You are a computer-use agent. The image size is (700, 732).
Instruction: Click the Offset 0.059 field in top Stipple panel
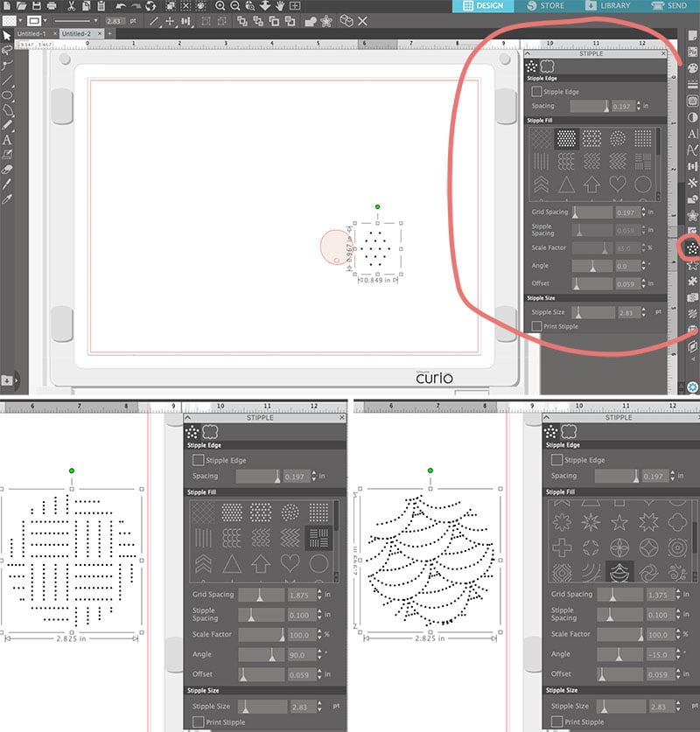click(627, 284)
